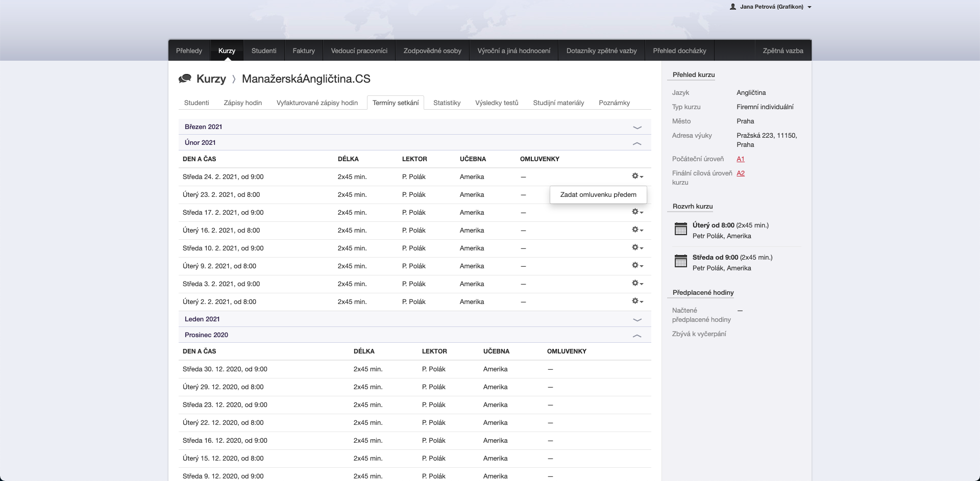Click the Předplacené hodiny heading
The width and height of the screenshot is (980, 481).
pyautogui.click(x=703, y=292)
